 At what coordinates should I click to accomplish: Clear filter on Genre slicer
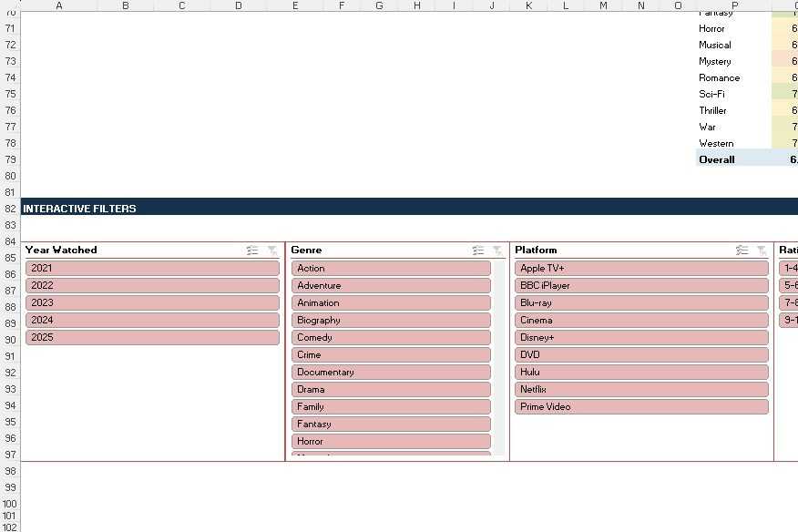pyautogui.click(x=497, y=250)
